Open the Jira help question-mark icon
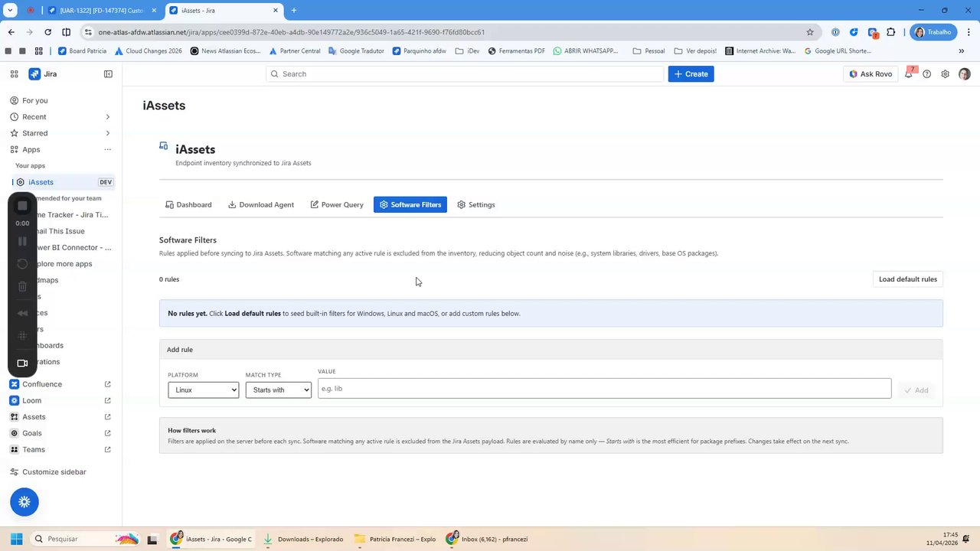This screenshot has height=551, width=980. click(926, 74)
